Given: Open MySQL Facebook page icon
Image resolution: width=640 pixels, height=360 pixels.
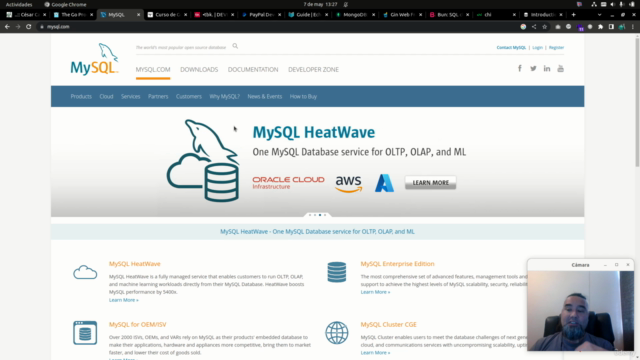Looking at the screenshot, I should click(x=520, y=69).
